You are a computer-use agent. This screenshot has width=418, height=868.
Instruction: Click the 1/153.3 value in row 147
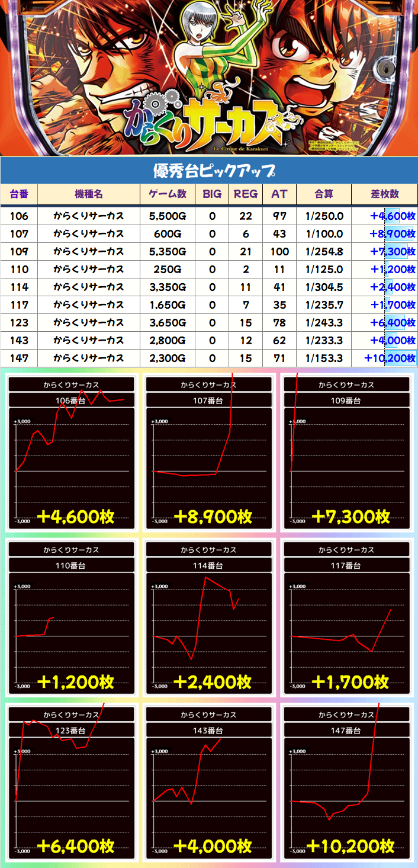tap(324, 358)
